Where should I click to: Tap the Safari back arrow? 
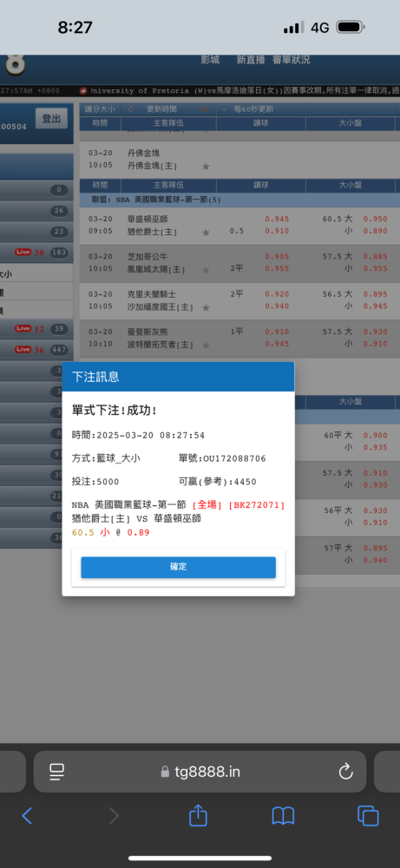pyautogui.click(x=27, y=815)
